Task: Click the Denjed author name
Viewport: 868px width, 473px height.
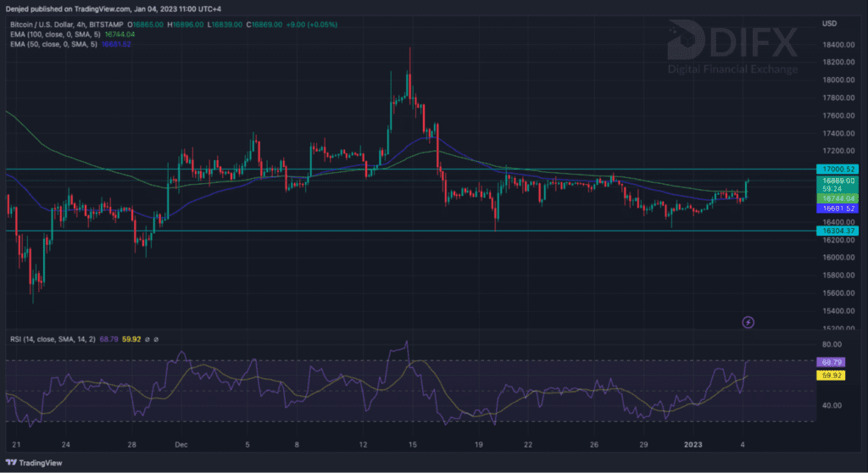Action: [x=18, y=9]
